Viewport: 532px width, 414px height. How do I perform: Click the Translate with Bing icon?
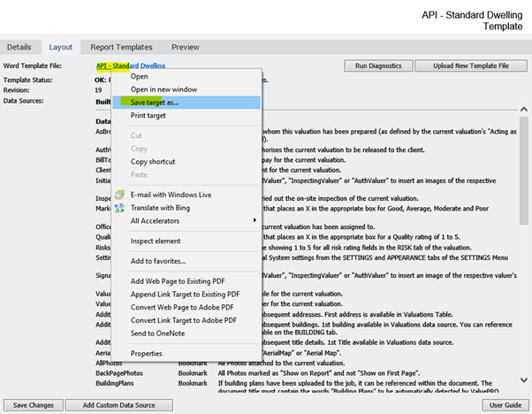[119, 208]
